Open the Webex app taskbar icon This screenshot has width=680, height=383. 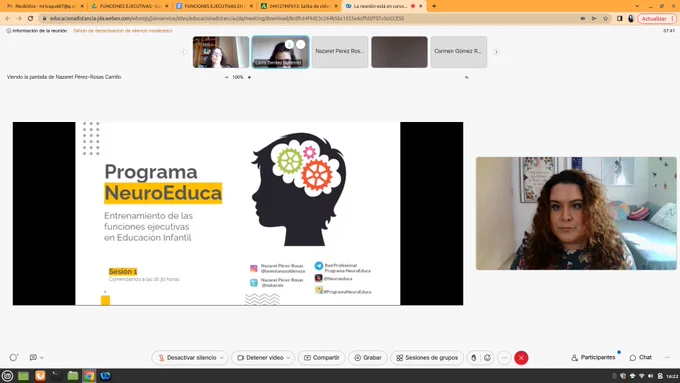click(x=105, y=376)
